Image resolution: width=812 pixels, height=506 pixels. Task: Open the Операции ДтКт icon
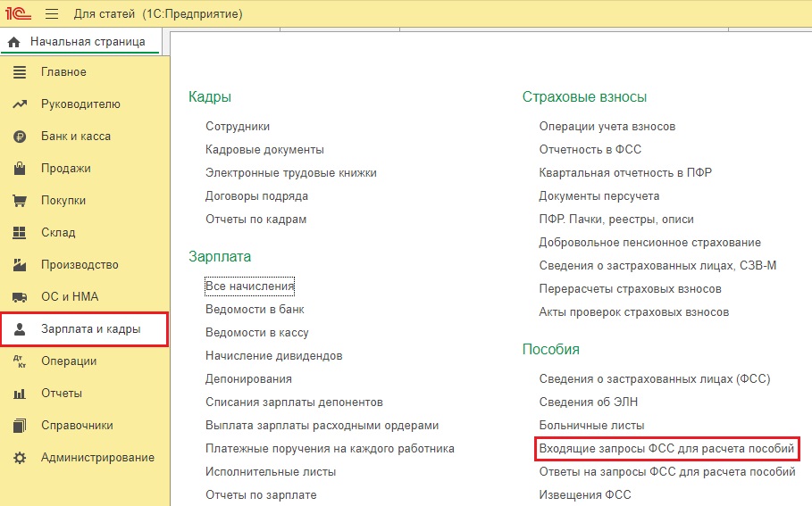pyautogui.click(x=20, y=361)
